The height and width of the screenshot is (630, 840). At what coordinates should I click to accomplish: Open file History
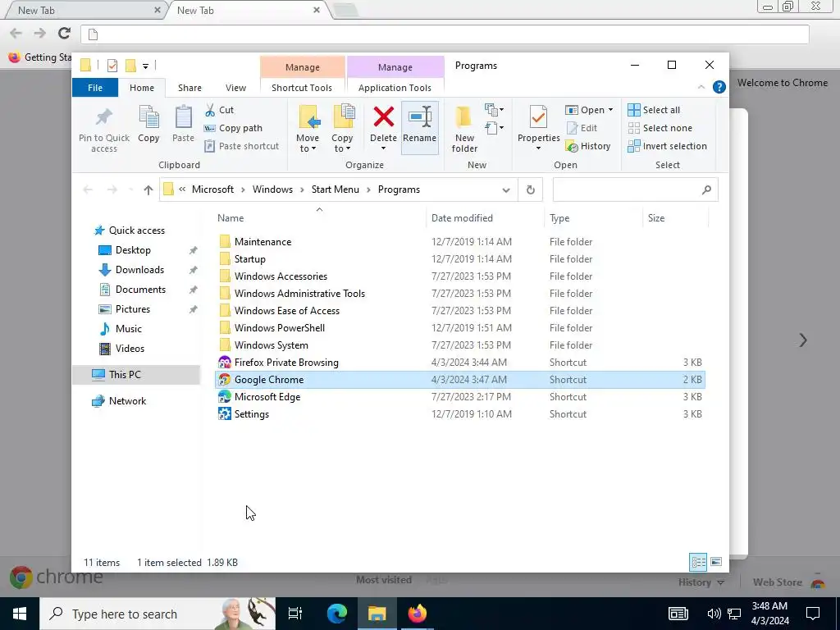coord(588,146)
